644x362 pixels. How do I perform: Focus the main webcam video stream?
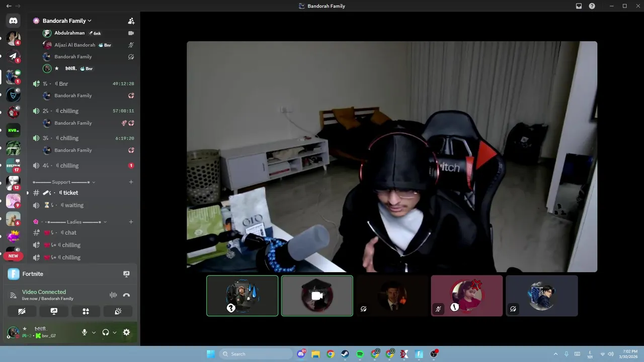[392, 156]
